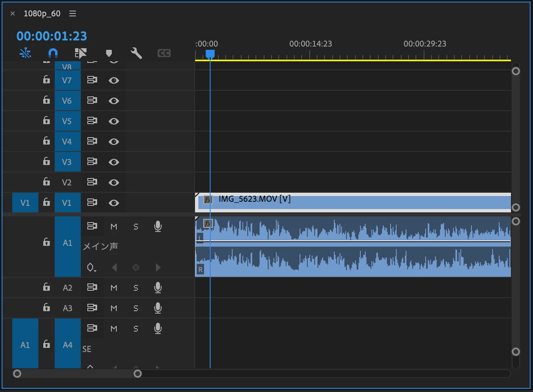Select the 1080p_60 sequence tab
Image resolution: width=533 pixels, height=392 pixels.
click(42, 13)
